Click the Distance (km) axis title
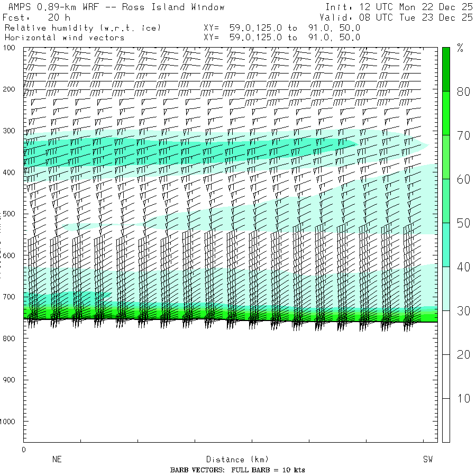Screen dimensions: 476x476 click(233, 460)
